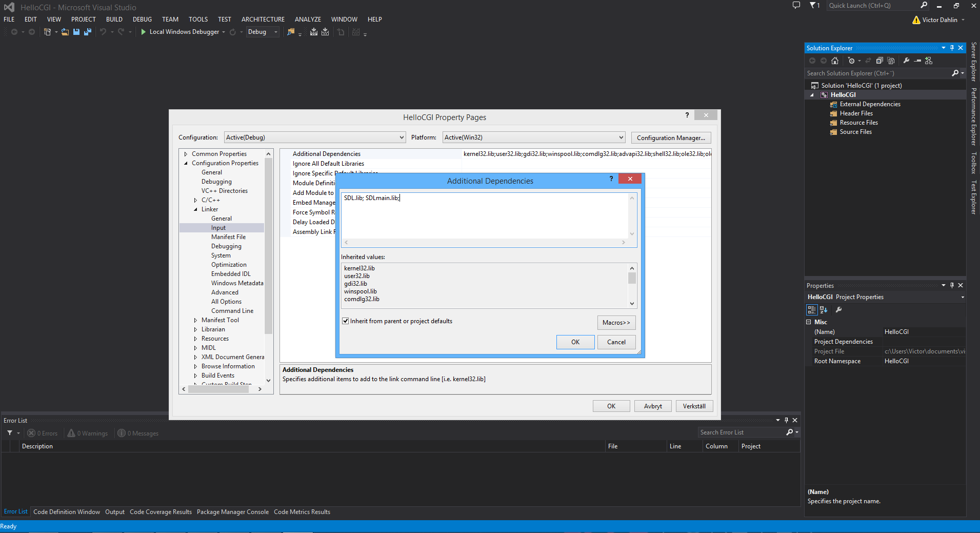Click the Collapse All icon in Solution Explorer
980x533 pixels.
[x=879, y=61]
